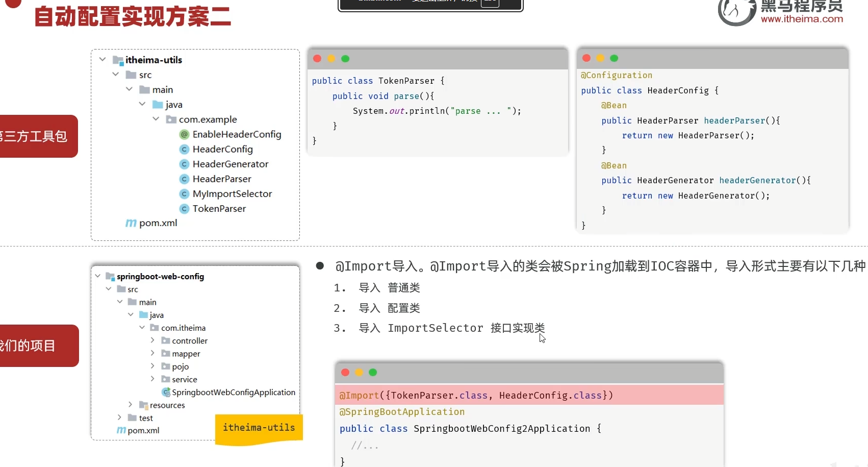Click the @SpringBootApplication annotation
This screenshot has height=467, width=868.
(402, 412)
